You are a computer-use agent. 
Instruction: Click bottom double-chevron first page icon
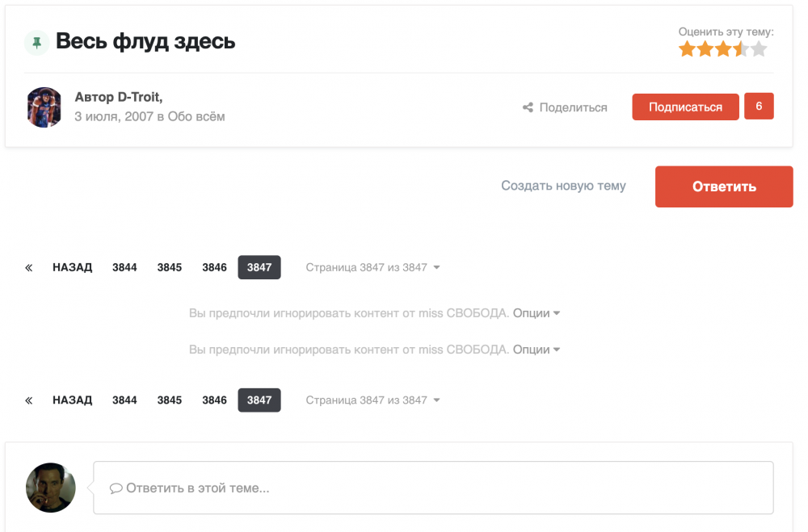(29, 400)
